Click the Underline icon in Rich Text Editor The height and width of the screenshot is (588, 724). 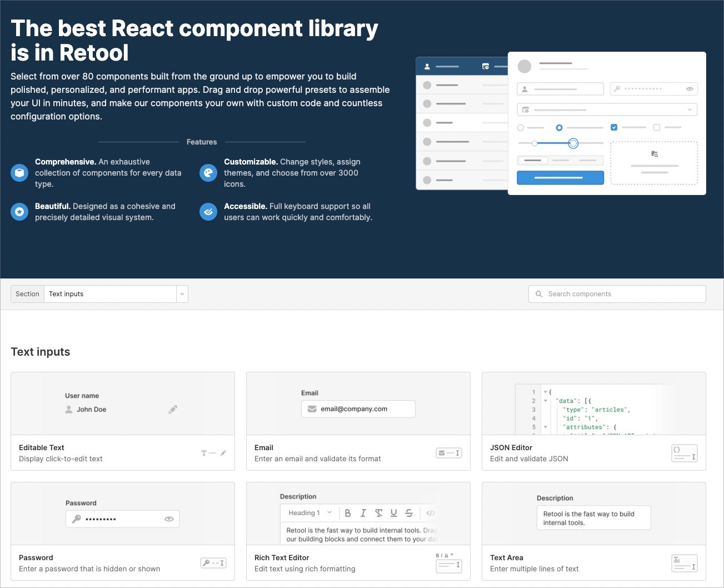click(x=393, y=513)
